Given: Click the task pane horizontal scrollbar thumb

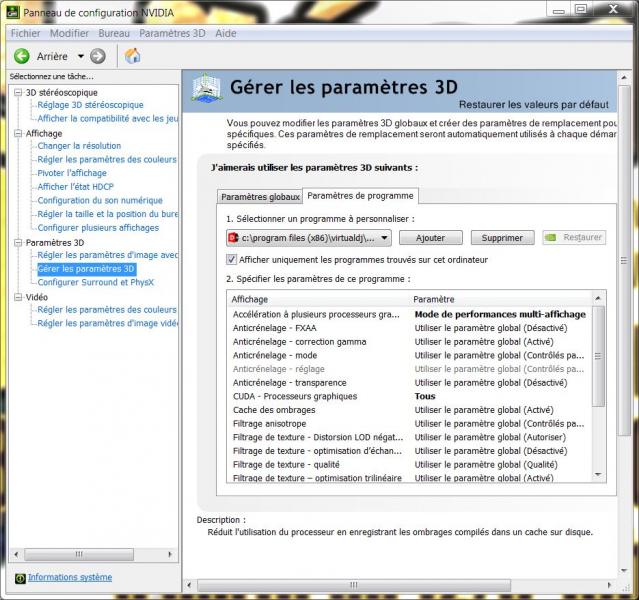Looking at the screenshot, I should click(x=79, y=554).
